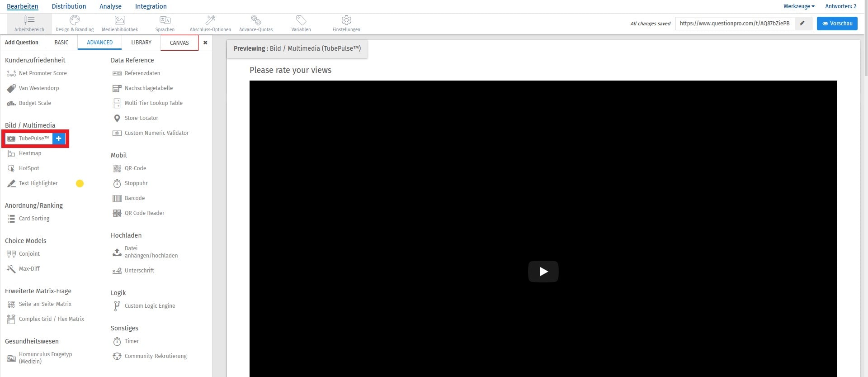Screen dimensions: 868x377
Task: Click the edit survey URL pencil icon
Action: click(x=802, y=24)
